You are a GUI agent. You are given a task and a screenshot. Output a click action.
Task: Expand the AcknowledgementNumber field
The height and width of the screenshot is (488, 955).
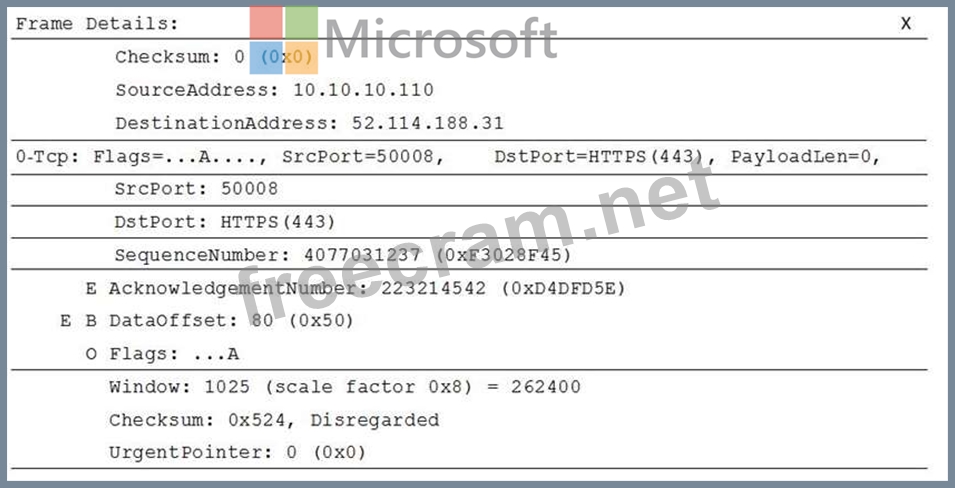point(91,289)
